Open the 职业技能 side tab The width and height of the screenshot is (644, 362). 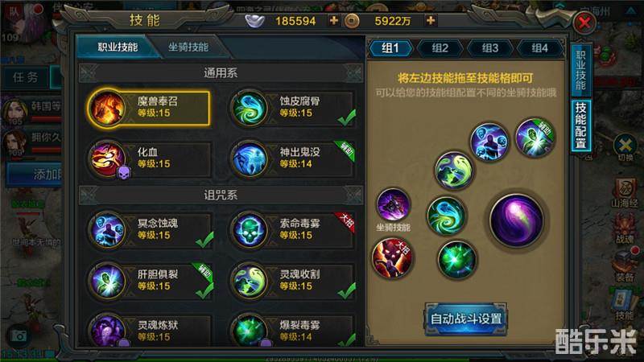click(580, 70)
